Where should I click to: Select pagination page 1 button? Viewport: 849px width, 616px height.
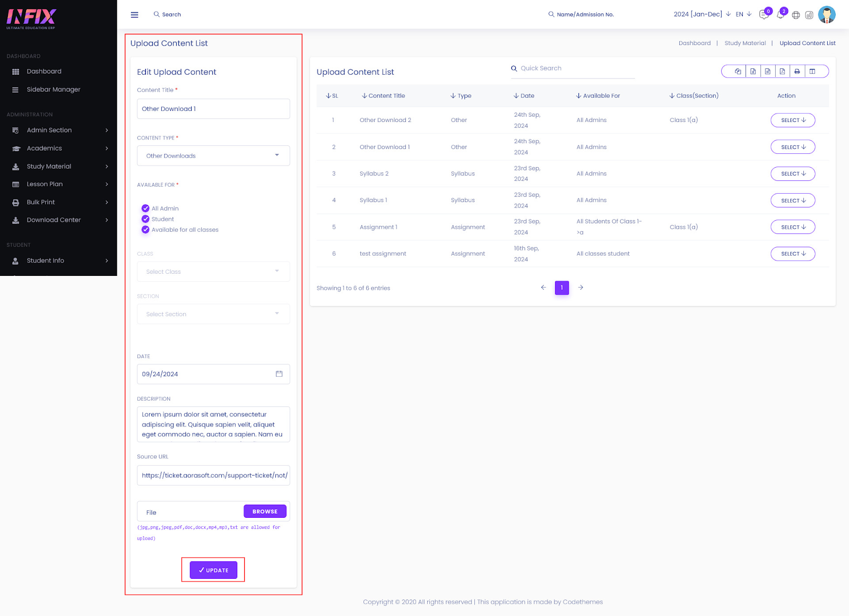coord(562,288)
